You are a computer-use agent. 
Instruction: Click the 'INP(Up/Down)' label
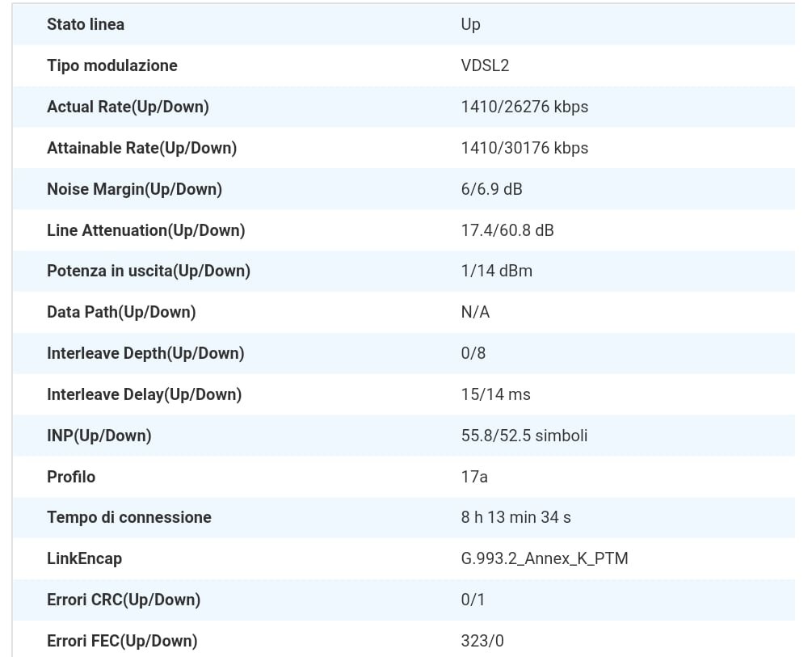[99, 436]
